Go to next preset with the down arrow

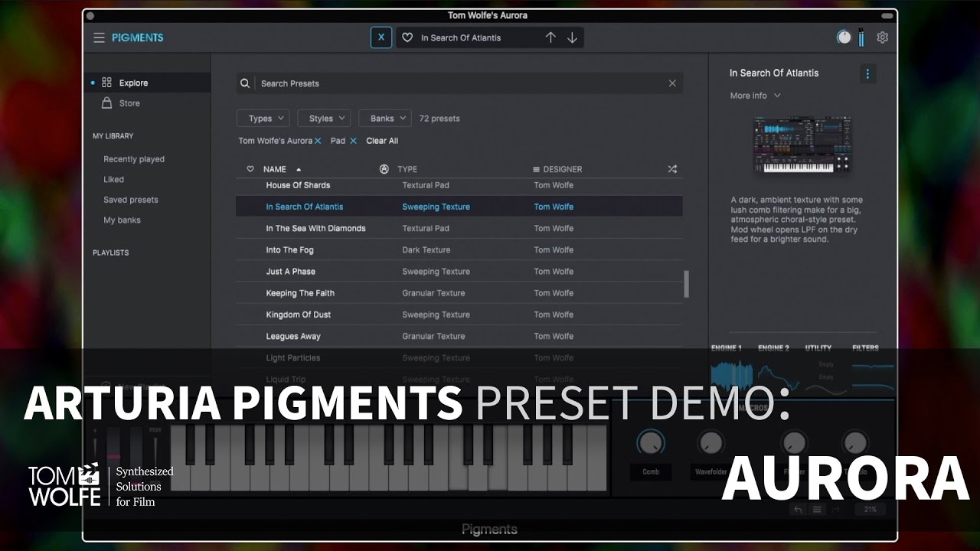tap(572, 37)
